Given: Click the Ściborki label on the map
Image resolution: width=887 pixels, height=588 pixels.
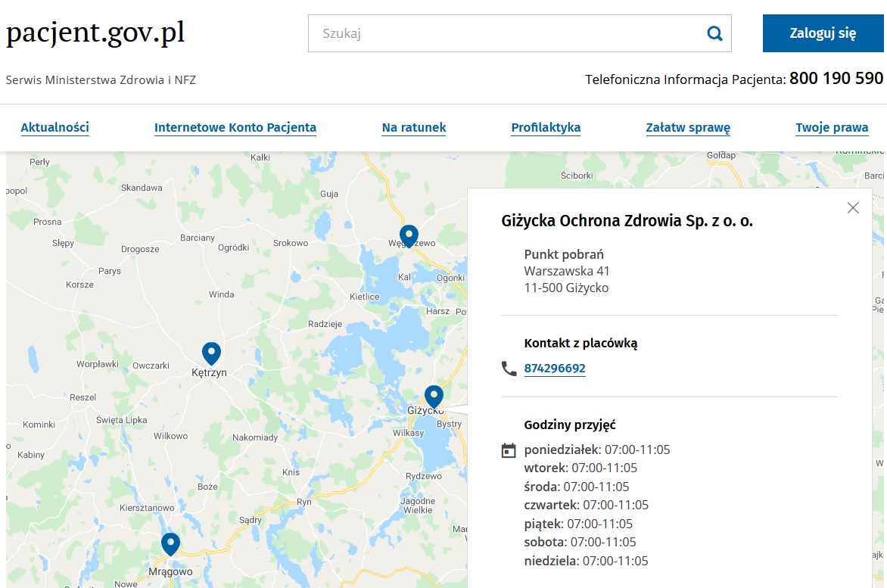Looking at the screenshot, I should point(577,176).
